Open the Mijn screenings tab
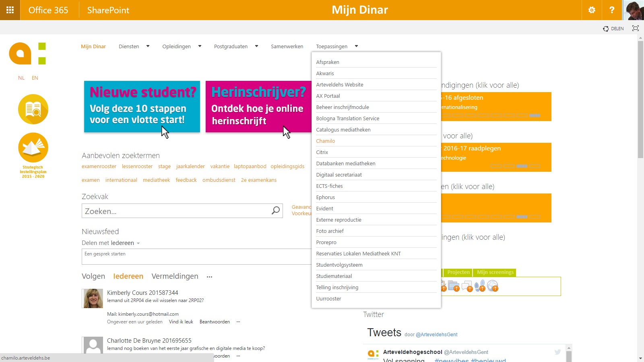The image size is (644, 362). point(495,272)
